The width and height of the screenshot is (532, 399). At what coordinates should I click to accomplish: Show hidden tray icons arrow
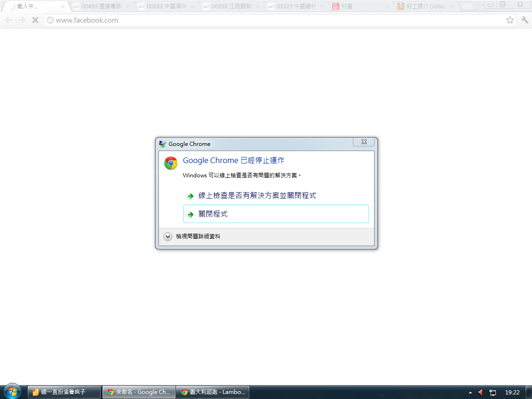470,393
